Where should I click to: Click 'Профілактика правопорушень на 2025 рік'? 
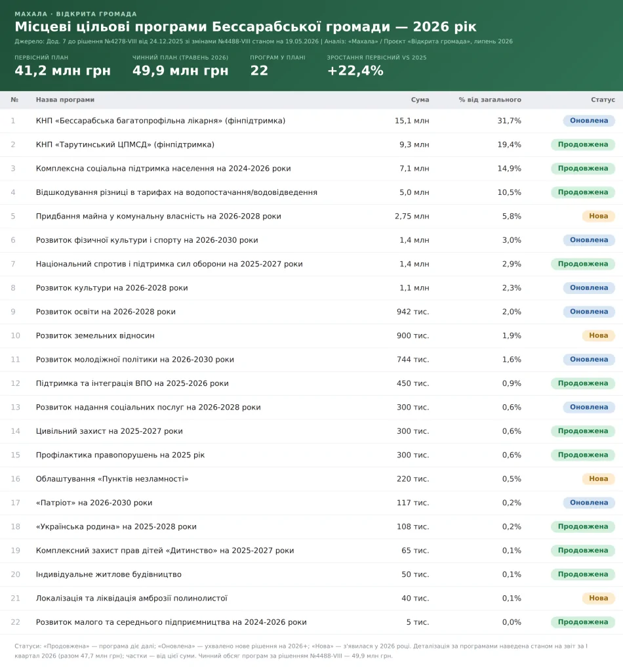click(120, 455)
